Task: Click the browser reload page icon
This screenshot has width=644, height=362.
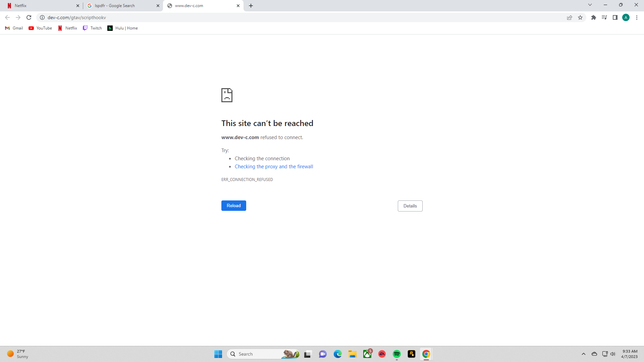Action: point(29,17)
